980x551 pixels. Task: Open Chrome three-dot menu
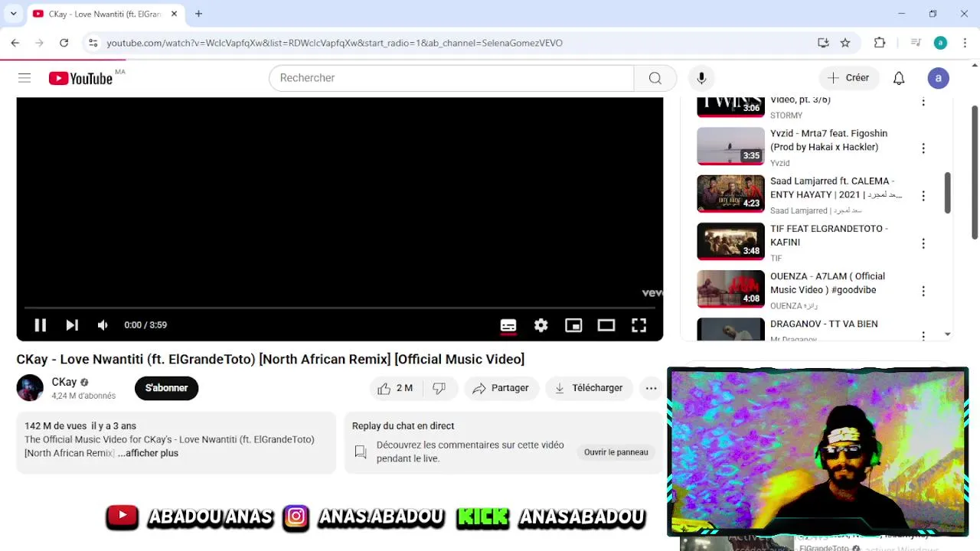click(x=965, y=43)
